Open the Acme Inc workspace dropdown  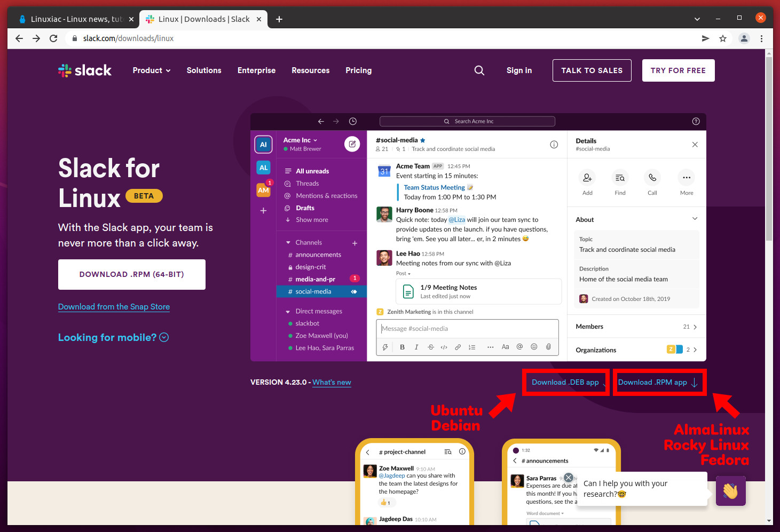[x=301, y=140]
